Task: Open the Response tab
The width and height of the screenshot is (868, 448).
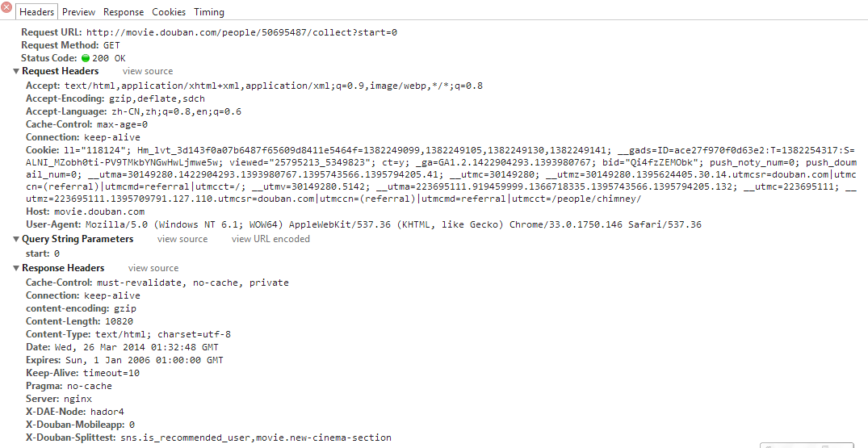Action: [124, 11]
